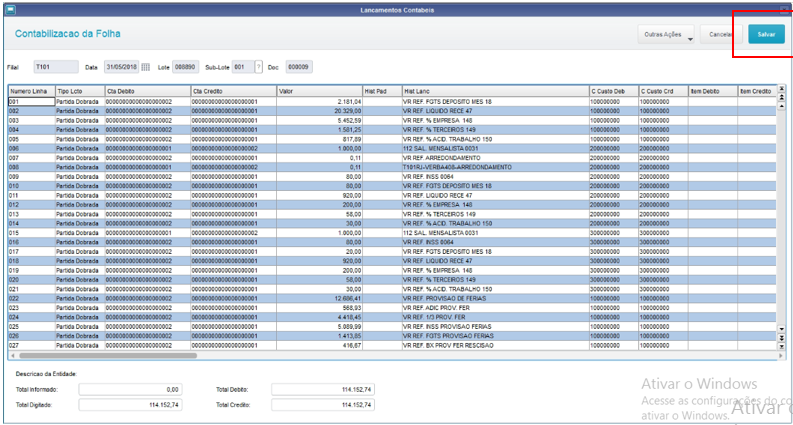The width and height of the screenshot is (793, 425).
Task: Select the line number 006 cell
Action: tap(31, 148)
